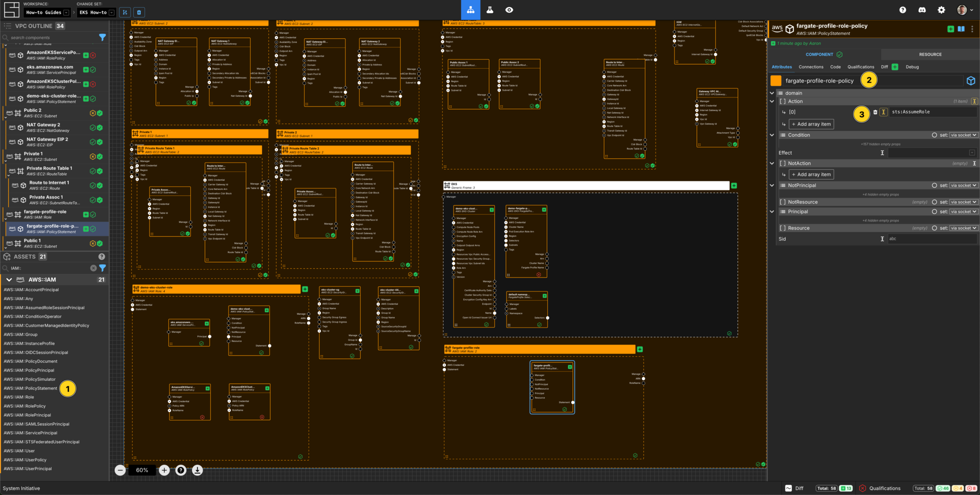980x495 pixels.
Task: Toggle the Action array source icon
Action: tap(974, 101)
